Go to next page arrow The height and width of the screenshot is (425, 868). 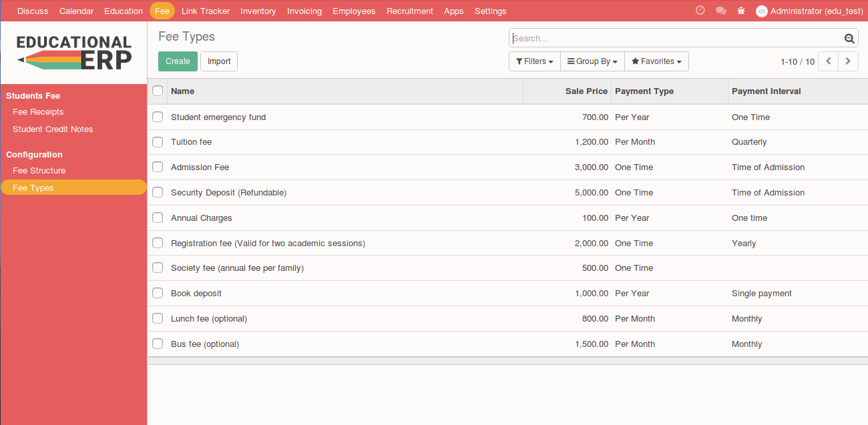pyautogui.click(x=848, y=61)
